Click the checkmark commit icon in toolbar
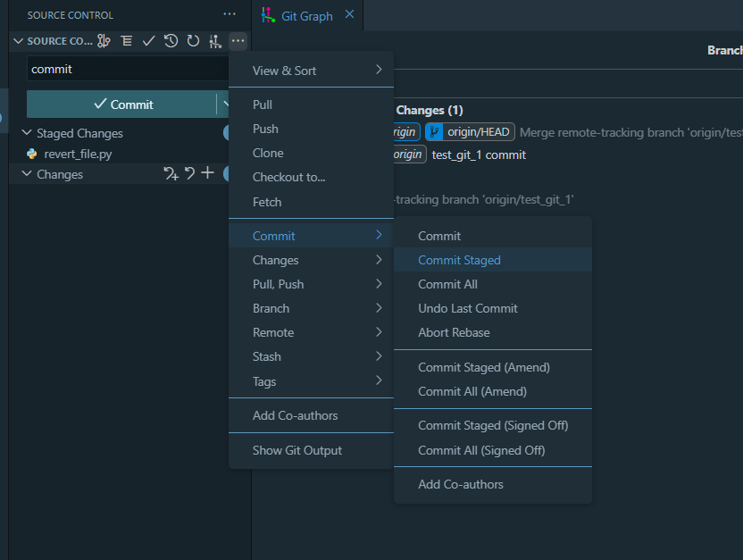 point(149,41)
